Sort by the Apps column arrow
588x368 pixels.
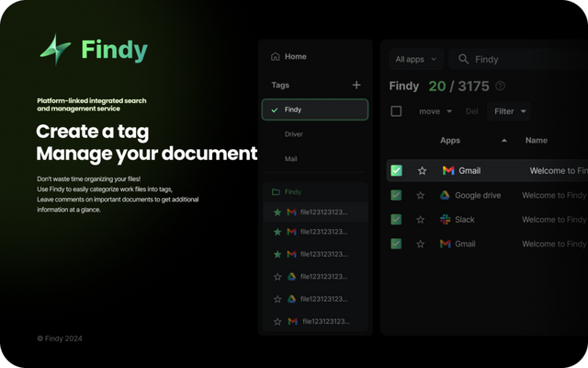[x=503, y=141]
